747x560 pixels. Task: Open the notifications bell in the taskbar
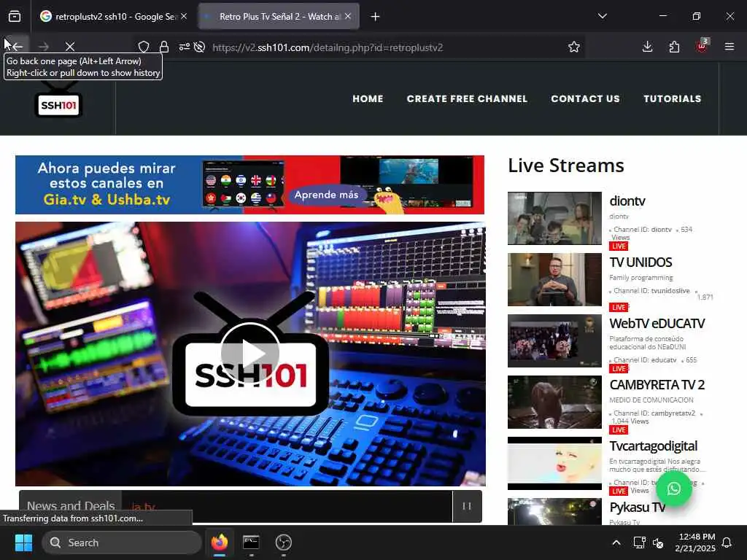727,542
